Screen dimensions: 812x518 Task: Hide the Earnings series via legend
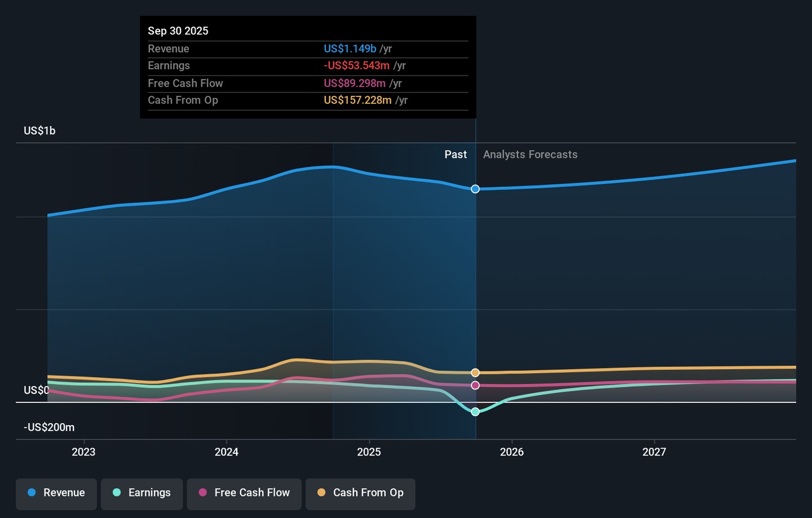[142, 493]
